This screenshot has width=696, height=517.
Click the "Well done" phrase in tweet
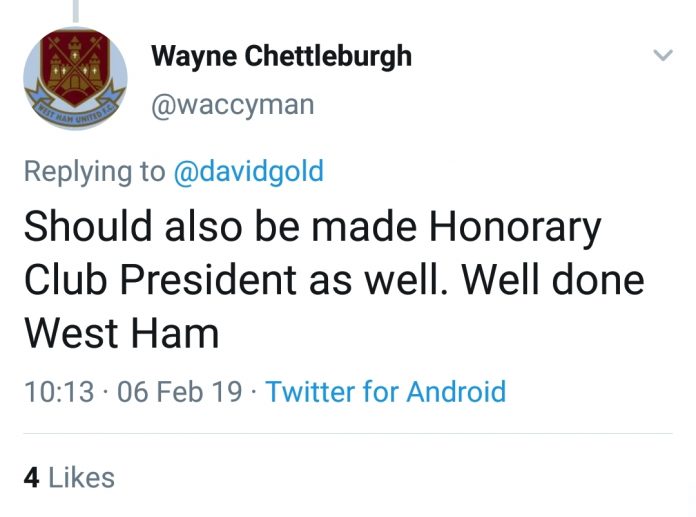(x=553, y=280)
